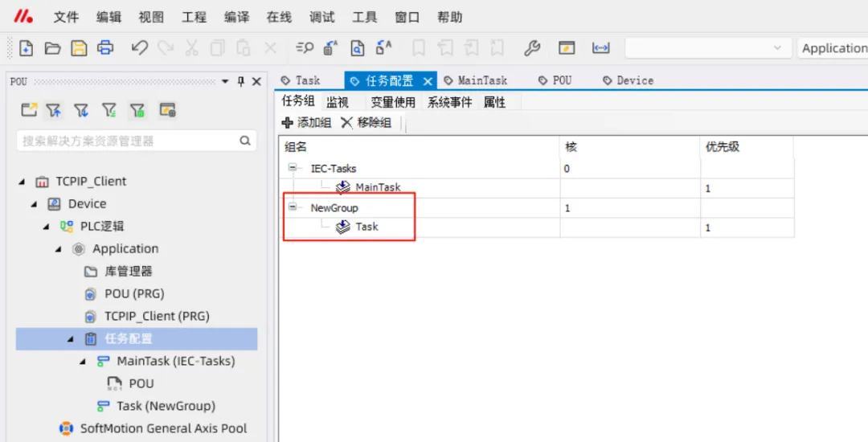
Task: Collapse the Application tree node
Action: pyautogui.click(x=58, y=249)
